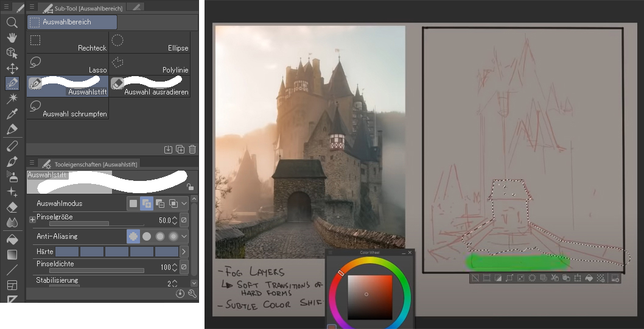Click Deselect icon in selection launcher
This screenshot has height=329, width=644.
coord(475,278)
